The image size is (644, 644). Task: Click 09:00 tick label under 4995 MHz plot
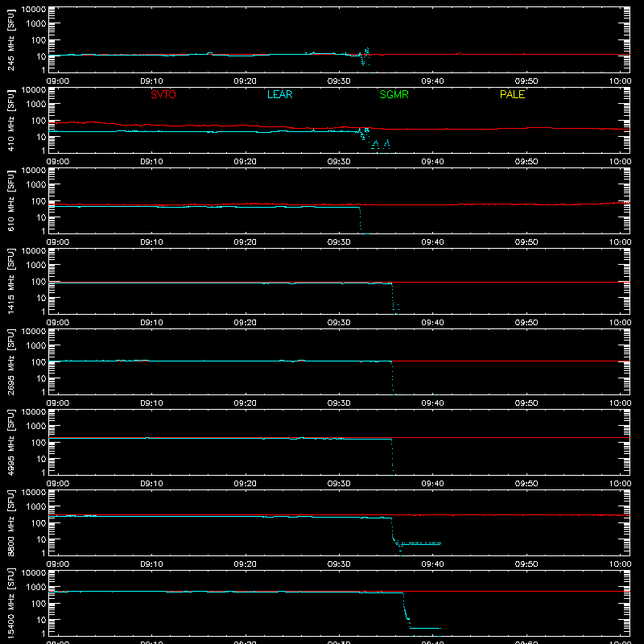[x=58, y=484]
